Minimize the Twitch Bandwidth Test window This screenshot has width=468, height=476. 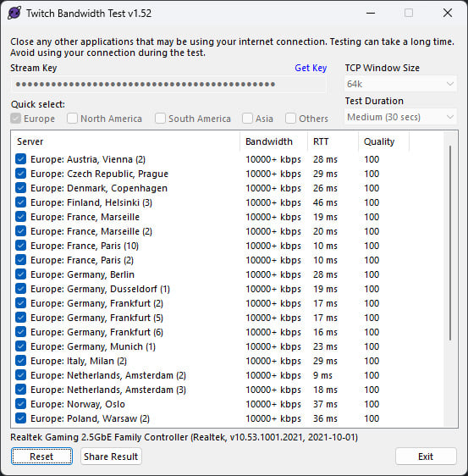pyautogui.click(x=371, y=13)
